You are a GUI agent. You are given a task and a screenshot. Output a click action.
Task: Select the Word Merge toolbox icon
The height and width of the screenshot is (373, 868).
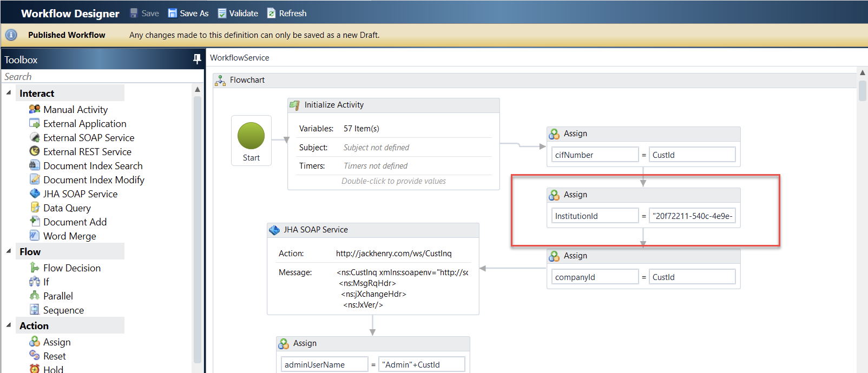(x=35, y=236)
